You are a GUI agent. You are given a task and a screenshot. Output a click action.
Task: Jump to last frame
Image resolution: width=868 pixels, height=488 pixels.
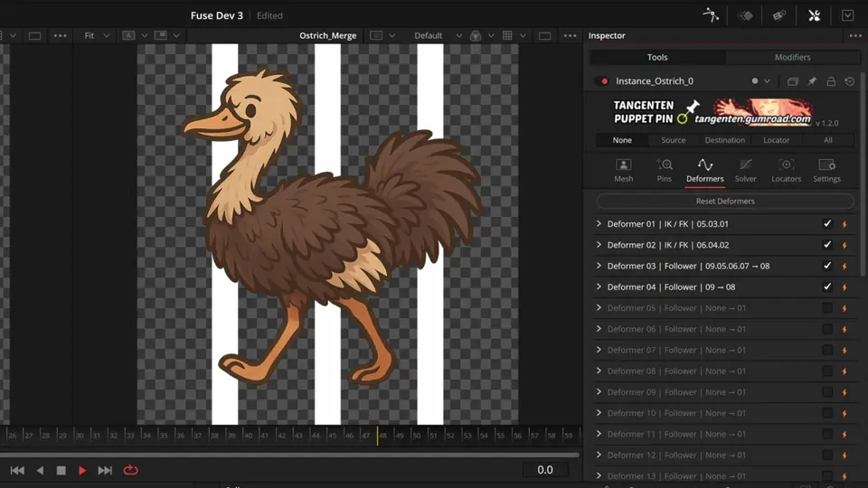pos(105,470)
